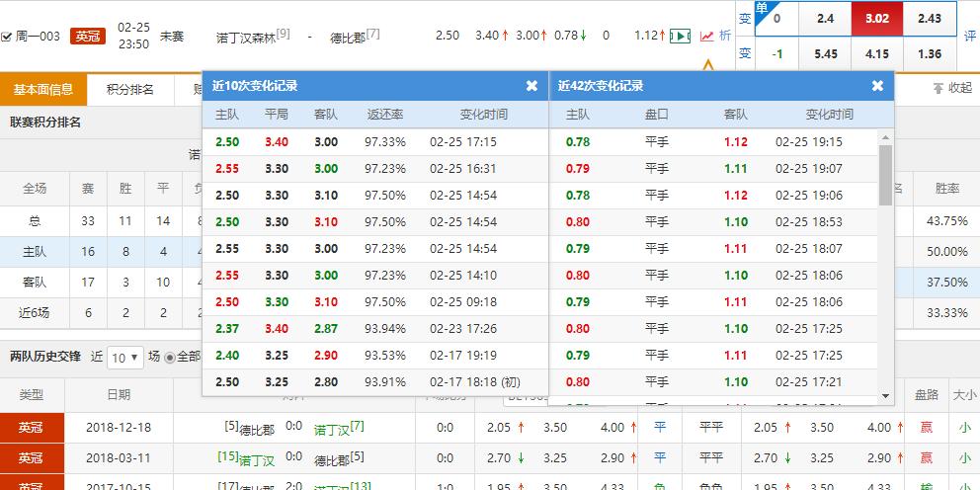This screenshot has height=490, width=980.
Task: Click the 93.94% return rate cell
Action: pos(385,329)
